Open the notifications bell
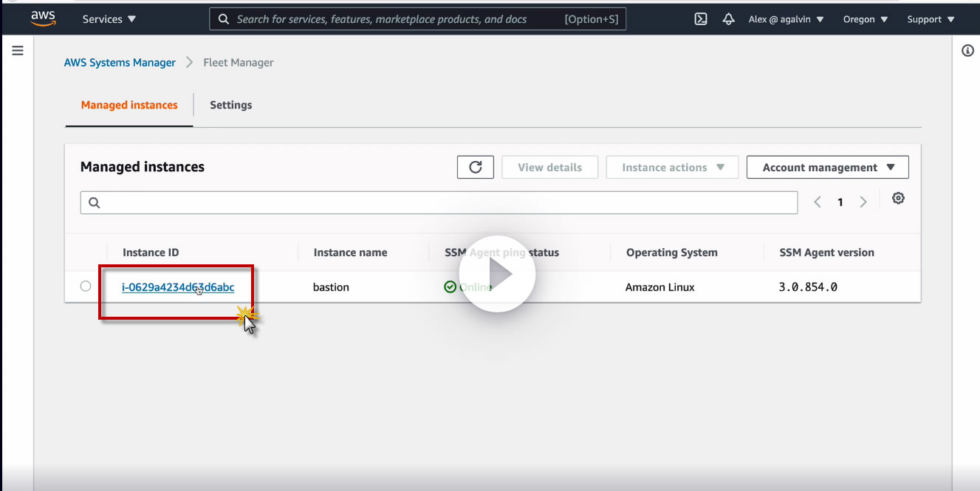The image size is (980, 491). (728, 19)
